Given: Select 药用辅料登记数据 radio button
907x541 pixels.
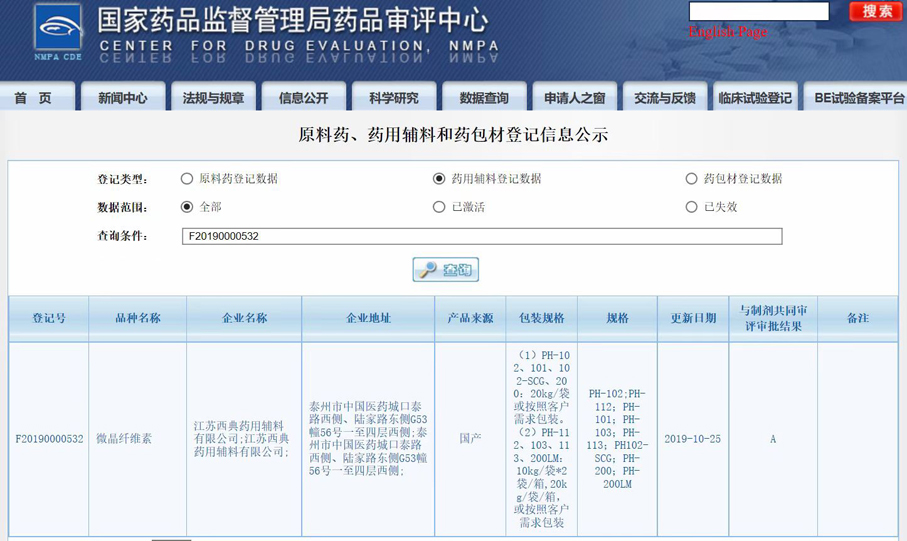Looking at the screenshot, I should point(439,179).
